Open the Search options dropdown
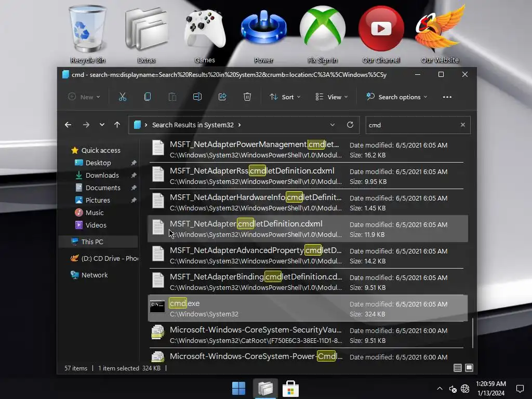This screenshot has width=532, height=399. tap(396, 97)
